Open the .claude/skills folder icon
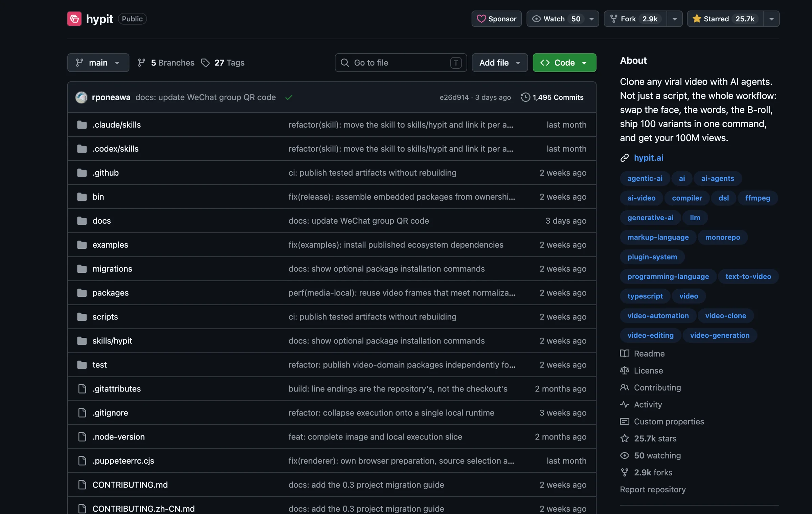Screen dimensions: 812x514 point(82,125)
